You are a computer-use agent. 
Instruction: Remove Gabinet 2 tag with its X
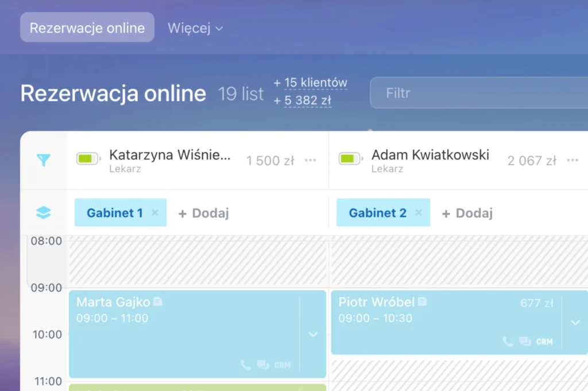click(x=419, y=212)
